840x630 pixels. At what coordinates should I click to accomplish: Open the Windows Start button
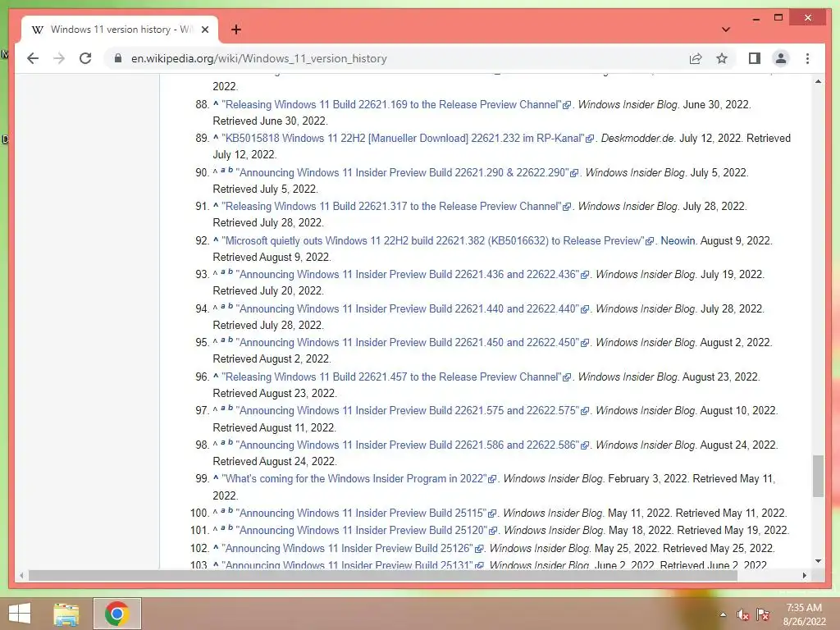pyautogui.click(x=20, y=614)
